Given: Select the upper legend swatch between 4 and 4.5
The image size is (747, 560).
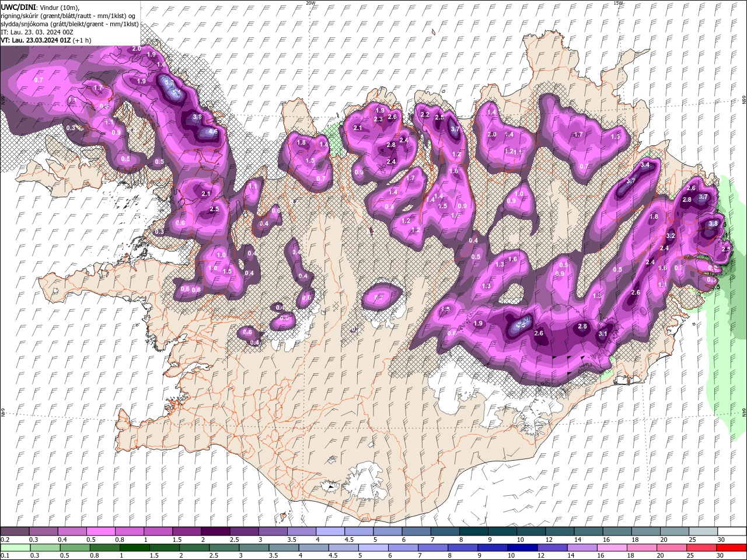Looking at the screenshot, I should coord(330,531).
